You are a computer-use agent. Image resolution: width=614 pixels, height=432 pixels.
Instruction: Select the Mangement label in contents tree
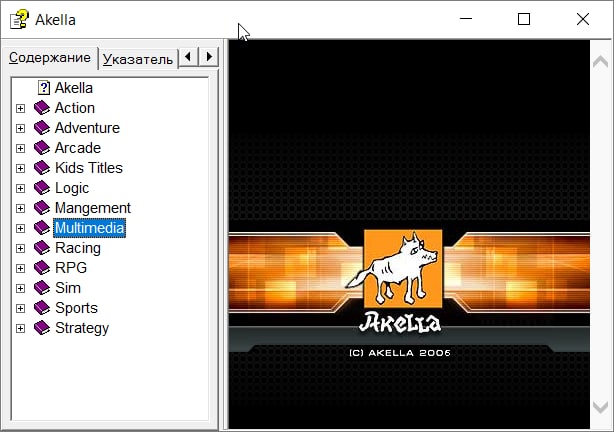(x=93, y=208)
